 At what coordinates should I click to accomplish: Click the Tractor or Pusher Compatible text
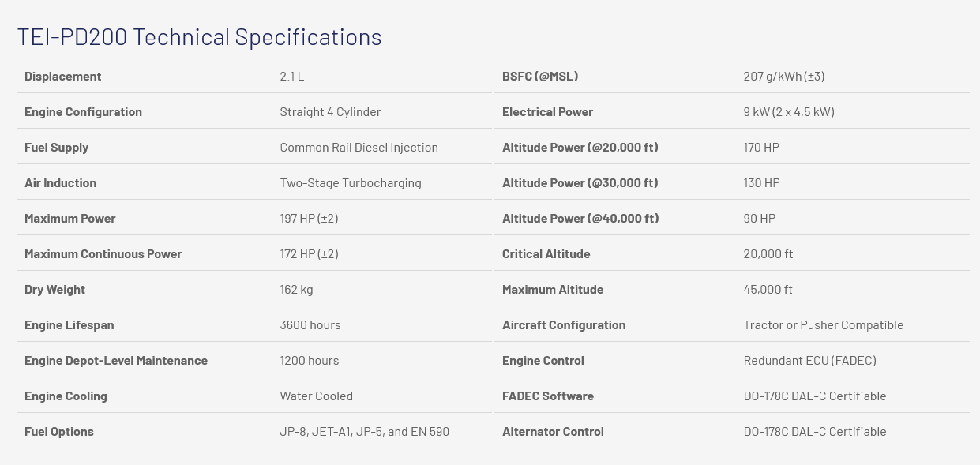click(x=823, y=325)
